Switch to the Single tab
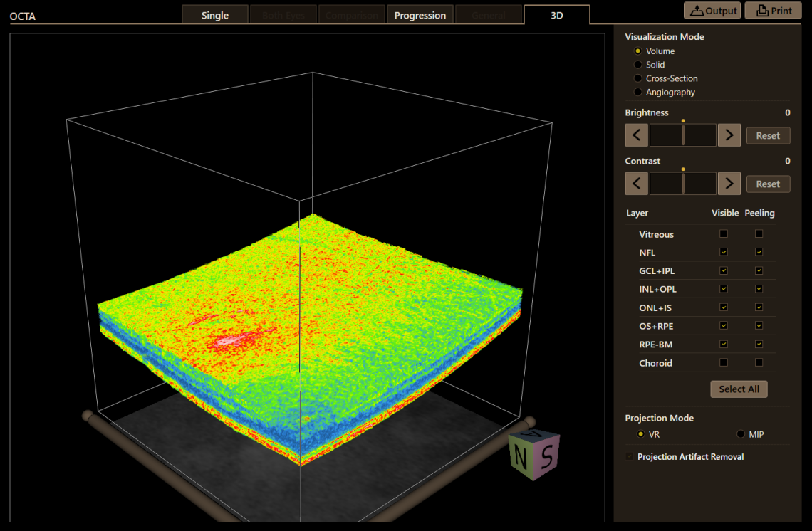 215,15
